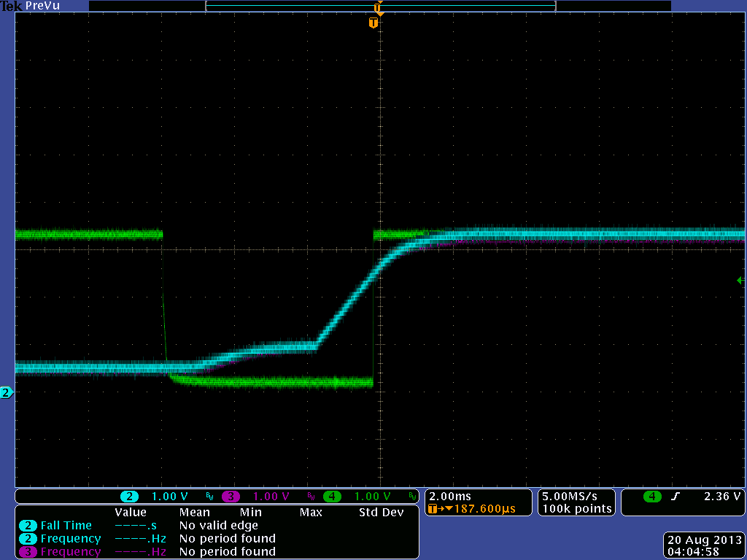The image size is (747, 560).
Task: Click the date 20 Aug 2013
Action: tap(705, 540)
